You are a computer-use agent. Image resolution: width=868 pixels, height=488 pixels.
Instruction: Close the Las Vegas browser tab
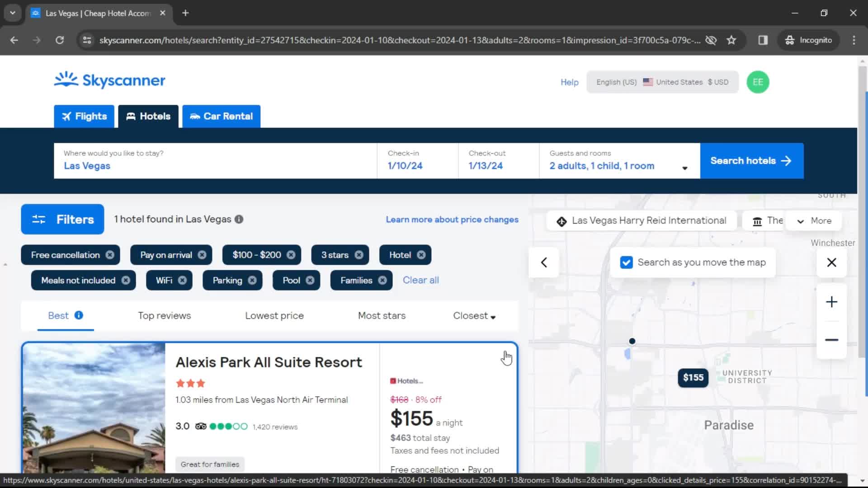click(x=163, y=13)
